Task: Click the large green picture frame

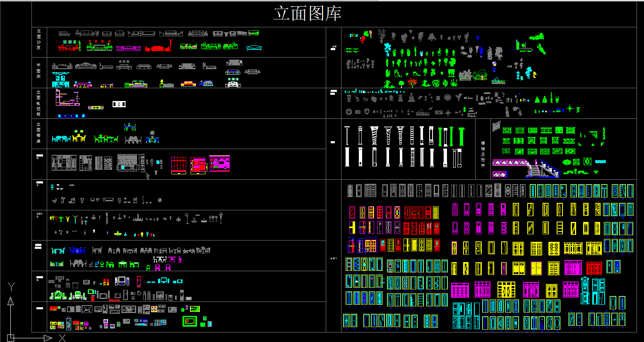Action: (190, 321)
